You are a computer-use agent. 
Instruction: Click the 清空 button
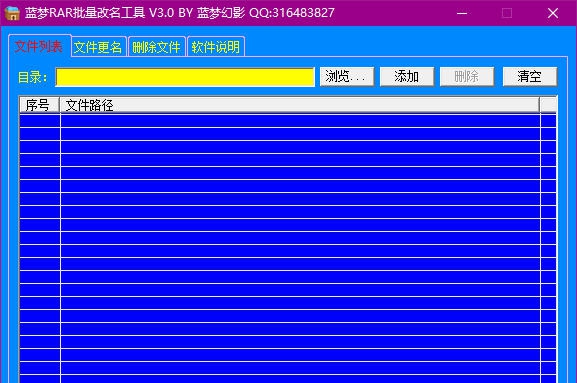pyautogui.click(x=530, y=77)
